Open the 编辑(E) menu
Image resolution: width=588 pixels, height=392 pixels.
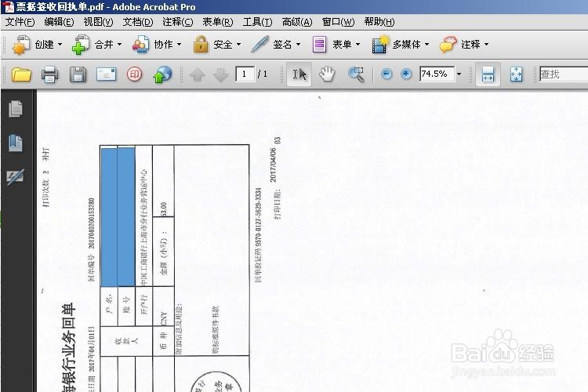(x=59, y=22)
